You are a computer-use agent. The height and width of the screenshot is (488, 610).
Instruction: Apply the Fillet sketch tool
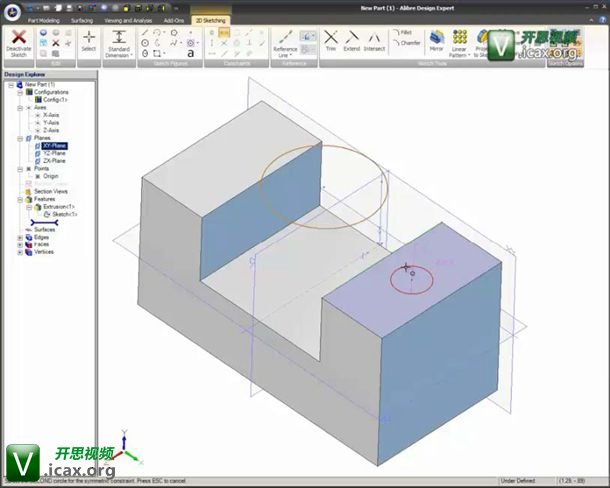coord(402,33)
